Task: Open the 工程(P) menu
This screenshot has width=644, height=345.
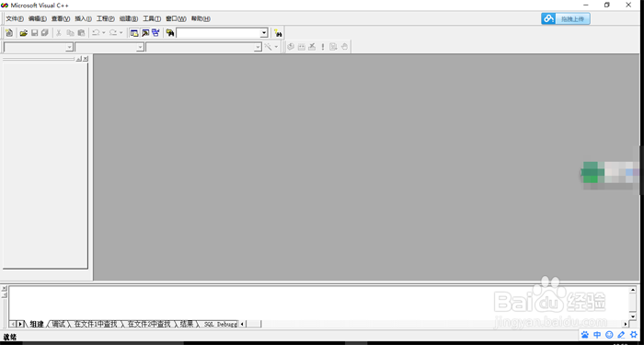Action: 106,18
